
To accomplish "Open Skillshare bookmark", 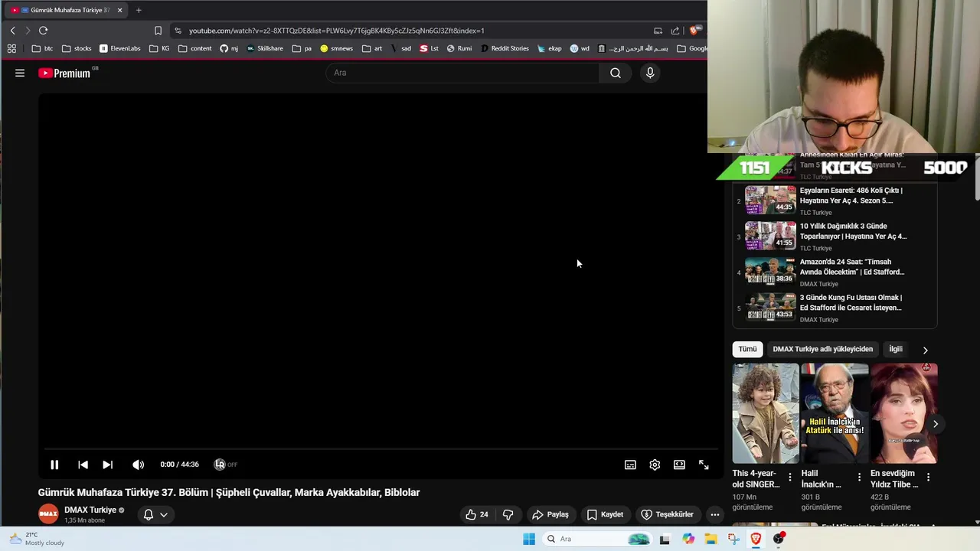I will [x=265, y=48].
